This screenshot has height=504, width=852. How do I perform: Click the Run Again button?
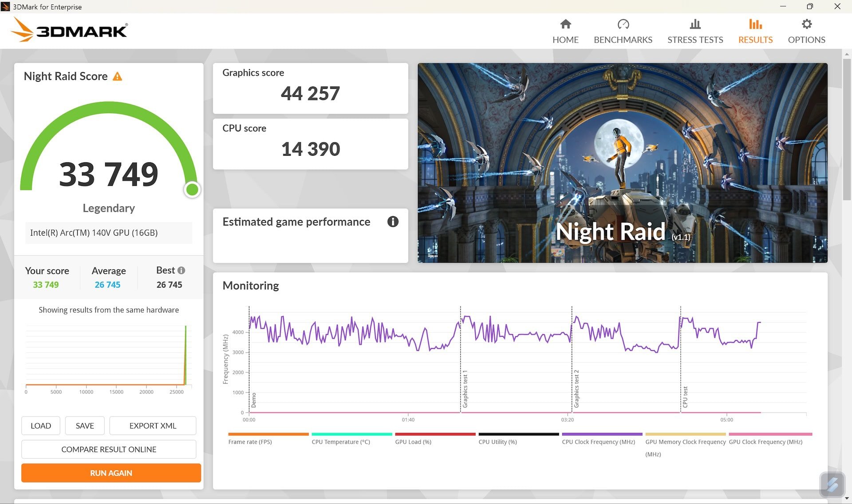[x=110, y=473]
